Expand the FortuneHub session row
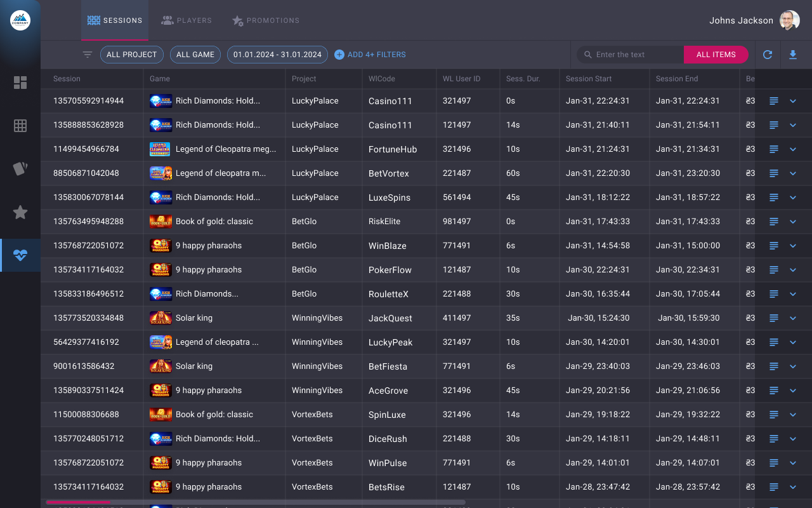Screen dimensions: 812x508 click(793, 149)
